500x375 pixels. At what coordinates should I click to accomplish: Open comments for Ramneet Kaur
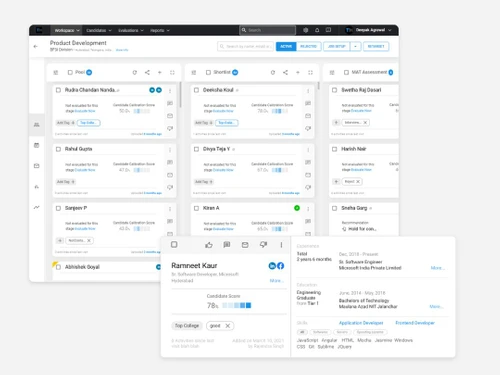coord(227,245)
